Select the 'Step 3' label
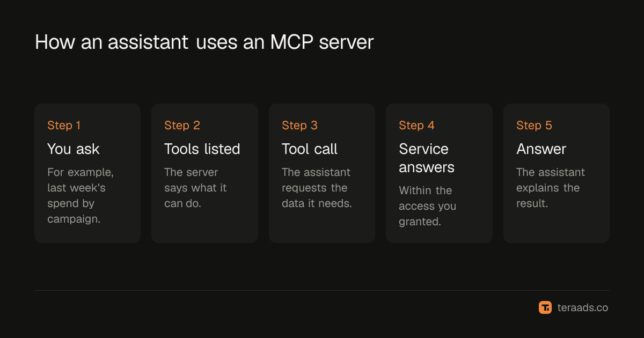Screen dimensions: 644x338 pyautogui.click(x=299, y=126)
